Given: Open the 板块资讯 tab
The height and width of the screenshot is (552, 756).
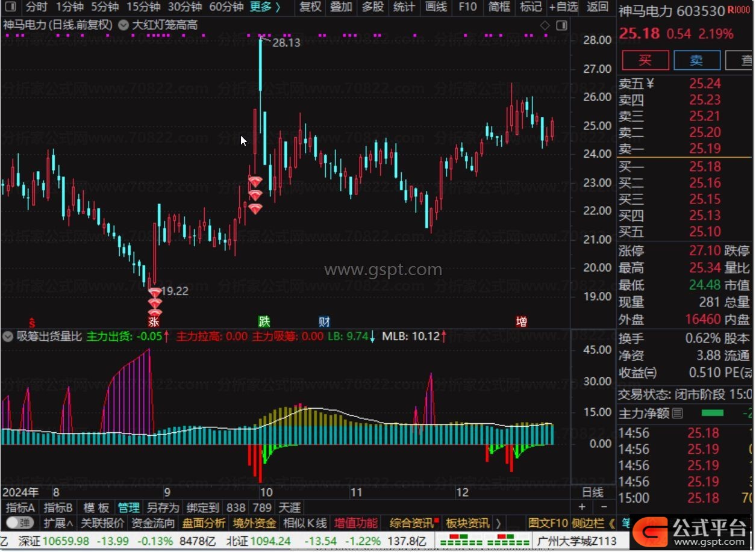Looking at the screenshot, I should coord(467,523).
